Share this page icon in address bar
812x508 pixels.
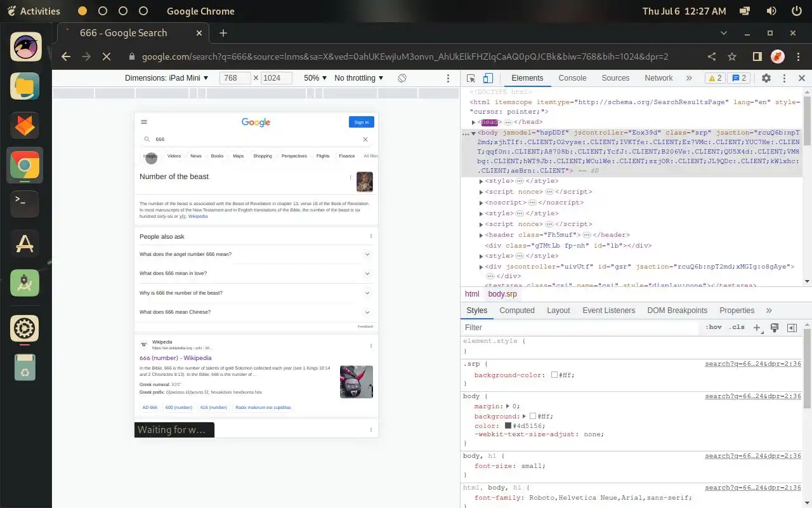pyautogui.click(x=712, y=57)
